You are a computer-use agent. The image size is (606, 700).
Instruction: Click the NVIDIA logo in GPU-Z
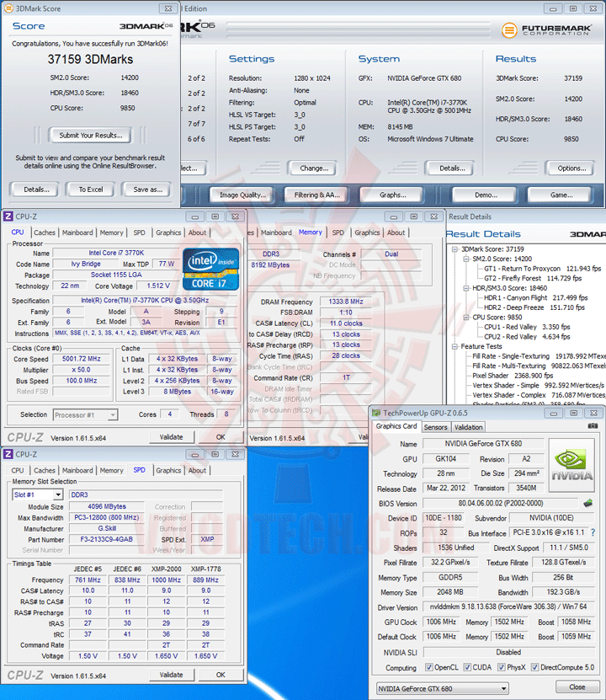click(572, 465)
